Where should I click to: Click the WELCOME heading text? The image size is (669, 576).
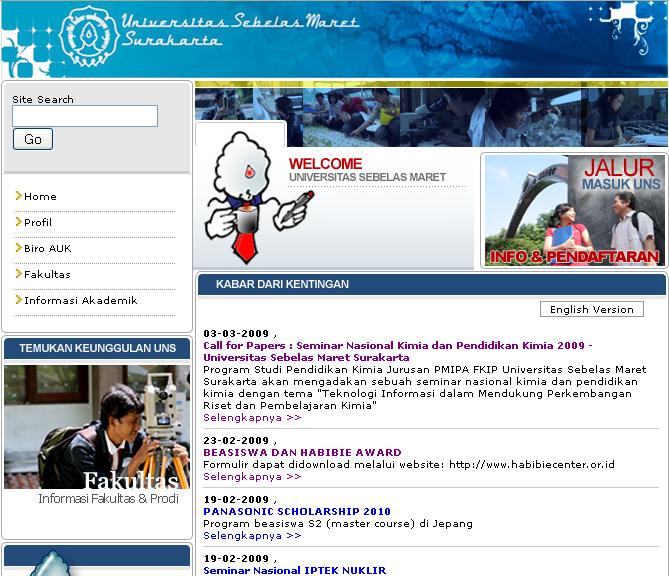[x=325, y=164]
